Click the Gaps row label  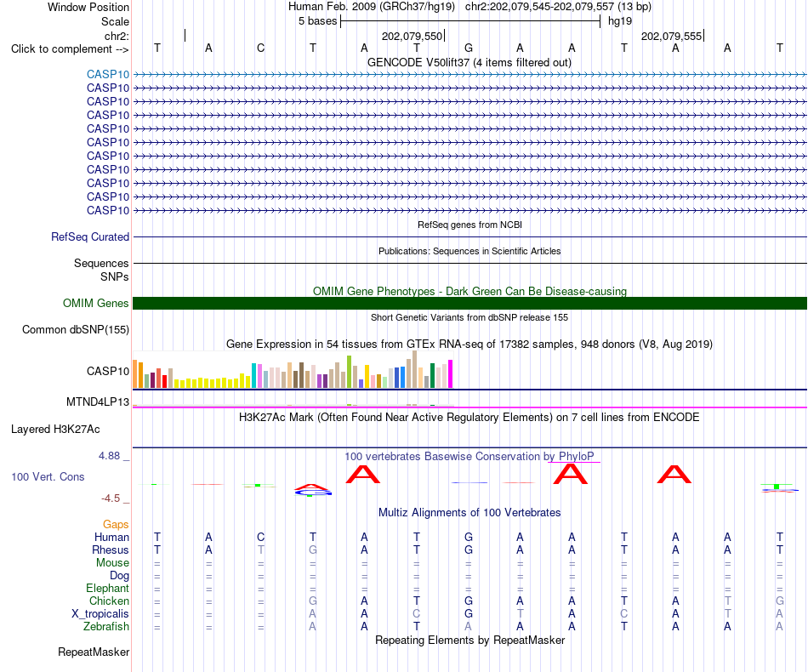tap(116, 525)
